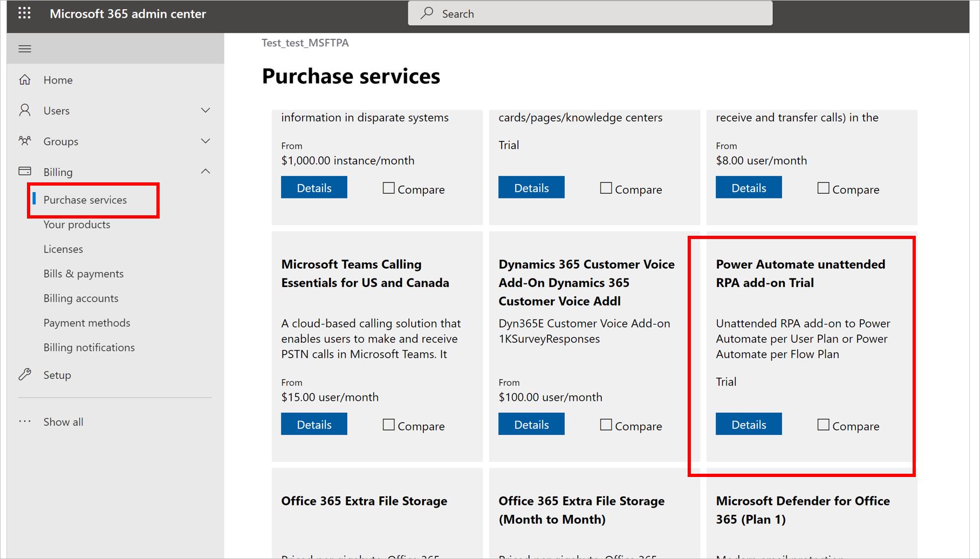
Task: Click Office 365 Extra File Storage (Month to Month)
Action: pyautogui.click(x=581, y=510)
